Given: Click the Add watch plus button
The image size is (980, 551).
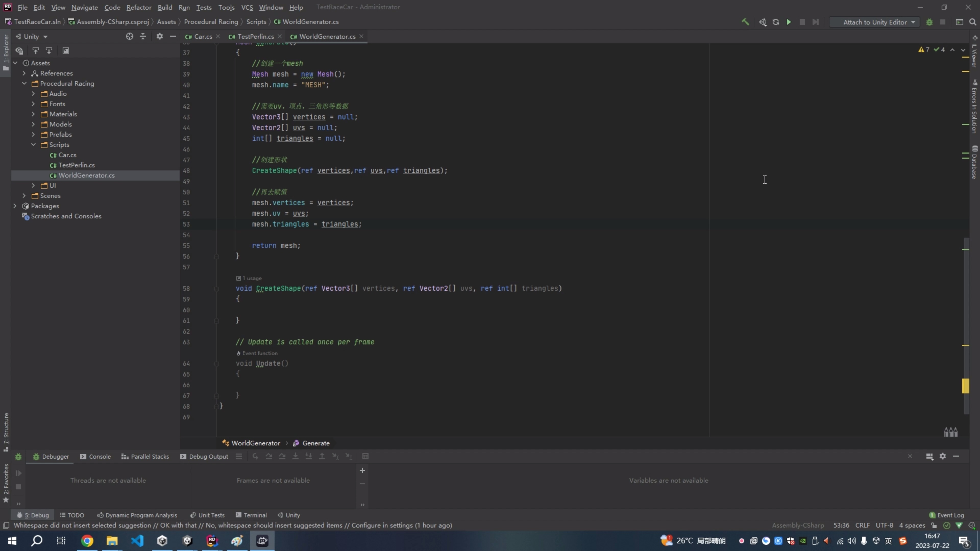Looking at the screenshot, I should (362, 471).
